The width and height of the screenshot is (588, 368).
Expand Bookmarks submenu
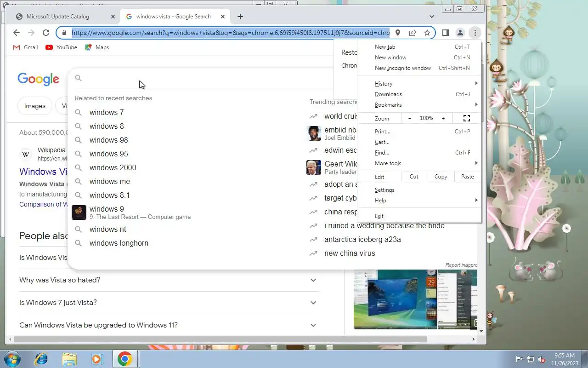coord(419,105)
